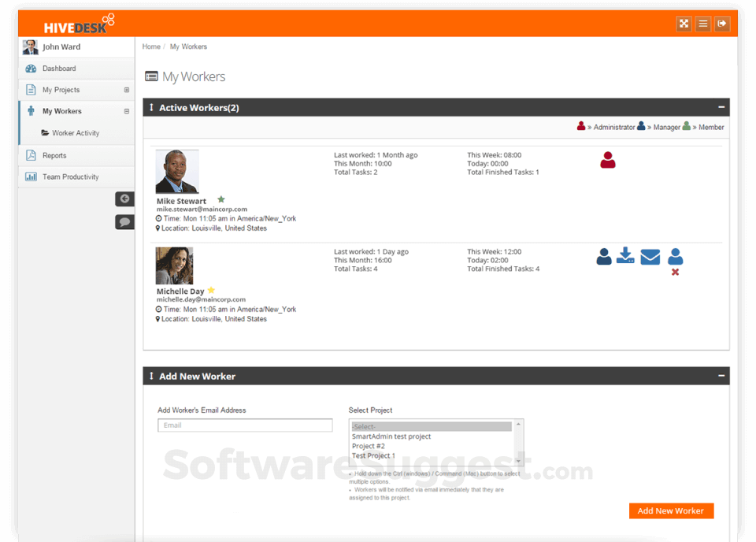Click the download timesheet icon for Michelle Day
Screen dimensions: 756x542
pyautogui.click(x=626, y=256)
